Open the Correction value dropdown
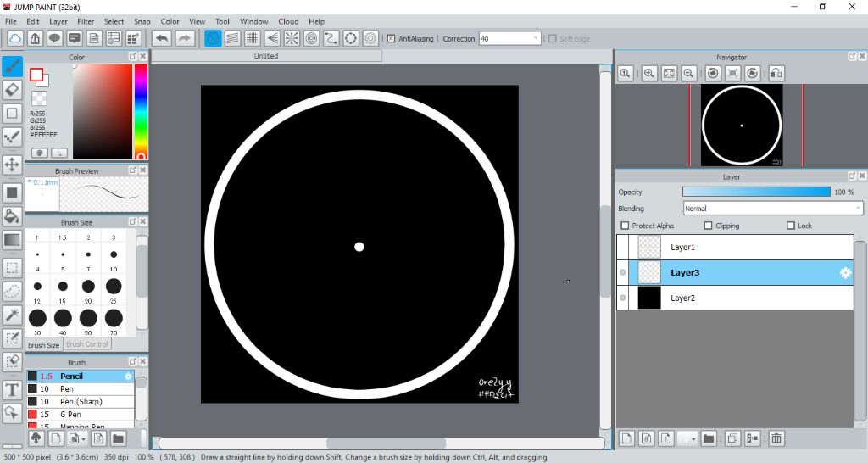The image size is (868, 463). 536,39
